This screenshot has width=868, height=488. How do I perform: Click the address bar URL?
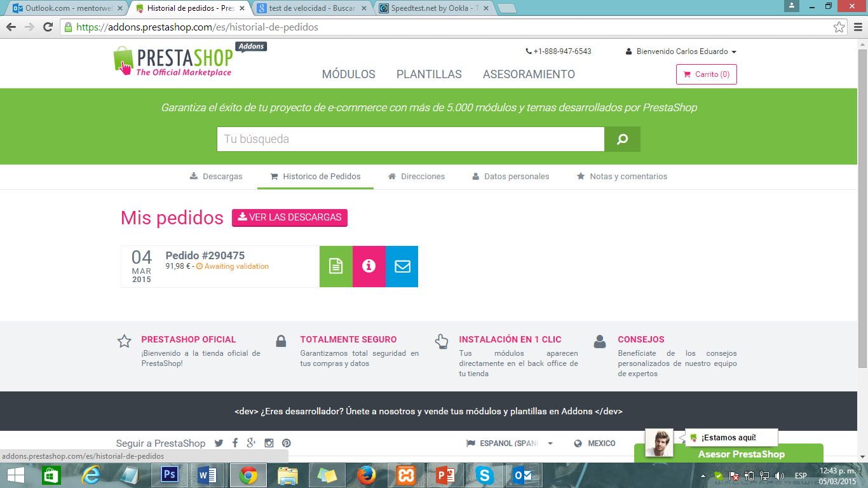pyautogui.click(x=197, y=27)
